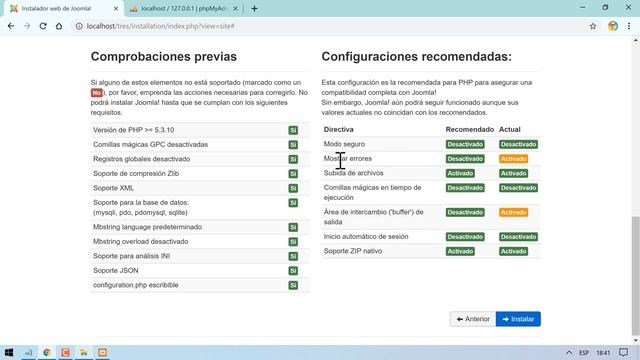
Task: Open Chrome from the taskbar
Action: click(x=47, y=353)
